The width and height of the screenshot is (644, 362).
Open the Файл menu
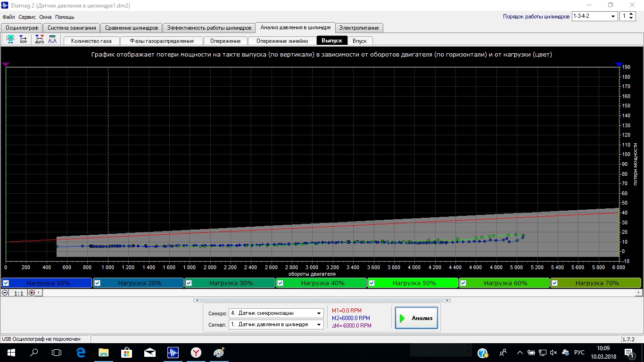click(x=8, y=17)
